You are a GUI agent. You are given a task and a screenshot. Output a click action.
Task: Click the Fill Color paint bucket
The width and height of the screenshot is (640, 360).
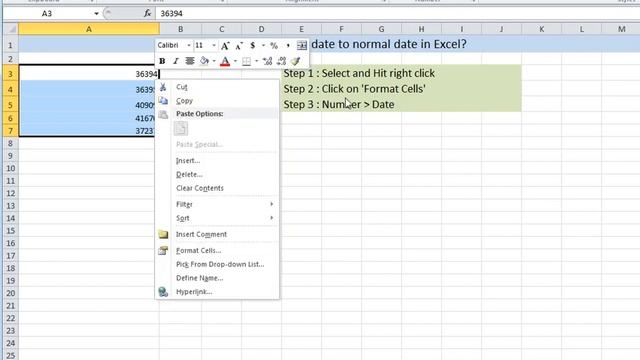(204, 61)
